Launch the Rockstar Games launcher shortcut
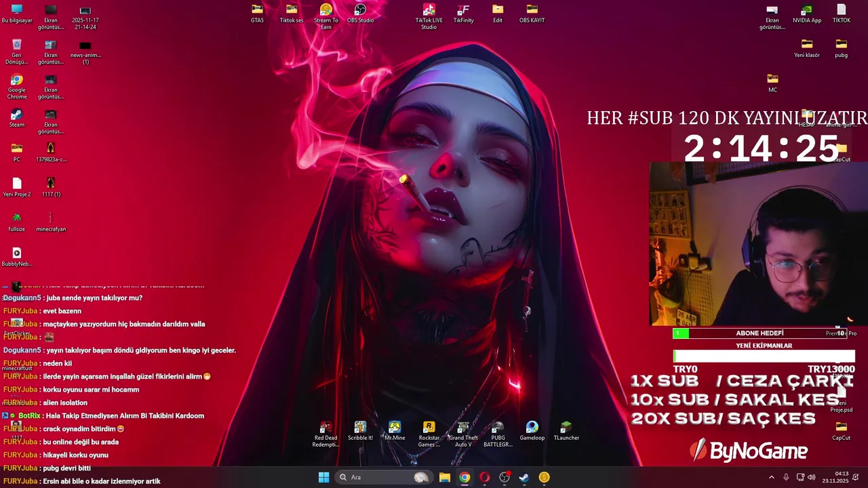 429,434
